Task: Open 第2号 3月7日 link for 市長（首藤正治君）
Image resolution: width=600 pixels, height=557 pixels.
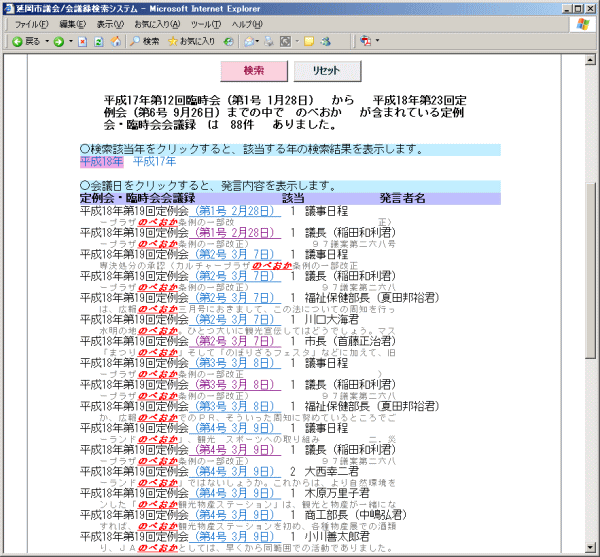Action: click(x=235, y=341)
